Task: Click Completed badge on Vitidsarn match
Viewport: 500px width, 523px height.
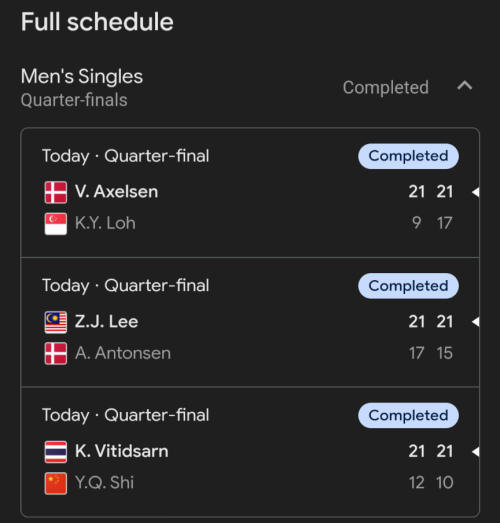Action: [x=408, y=416]
